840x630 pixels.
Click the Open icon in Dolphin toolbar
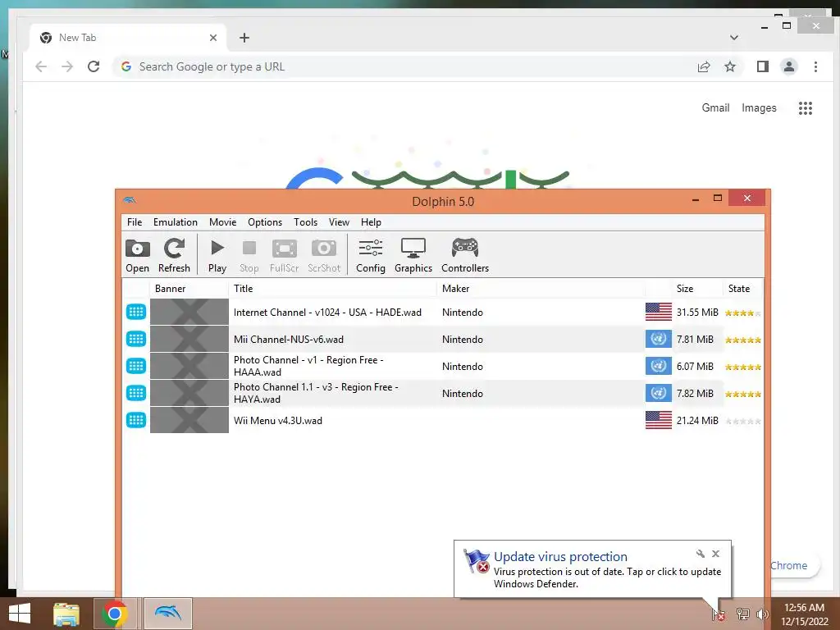(137, 255)
